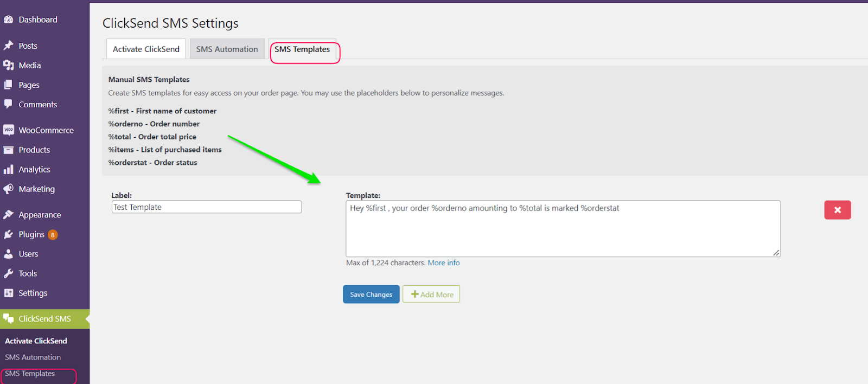The width and height of the screenshot is (868, 384).
Task: Click the Template textarea resize handle
Action: click(x=776, y=253)
